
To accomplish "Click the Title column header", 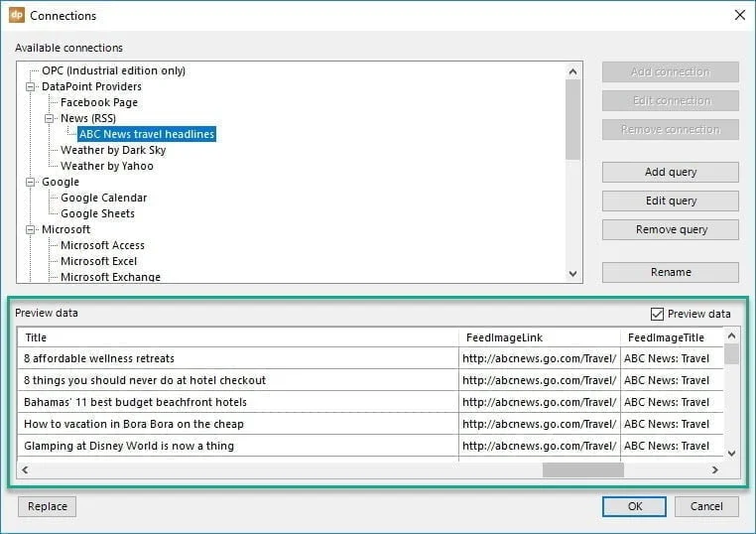I will [x=238, y=337].
